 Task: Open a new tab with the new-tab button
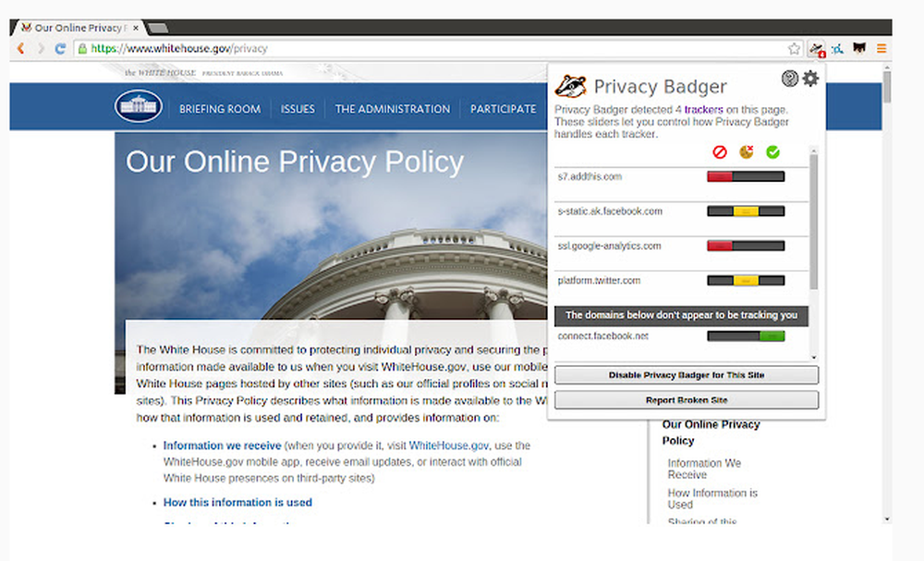pyautogui.click(x=157, y=28)
